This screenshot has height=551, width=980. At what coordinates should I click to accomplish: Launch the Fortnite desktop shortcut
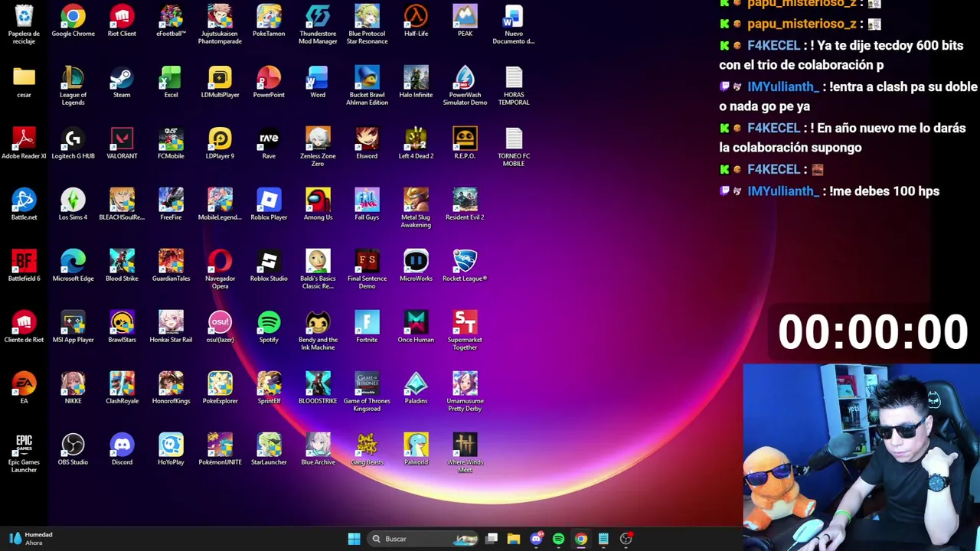[367, 328]
